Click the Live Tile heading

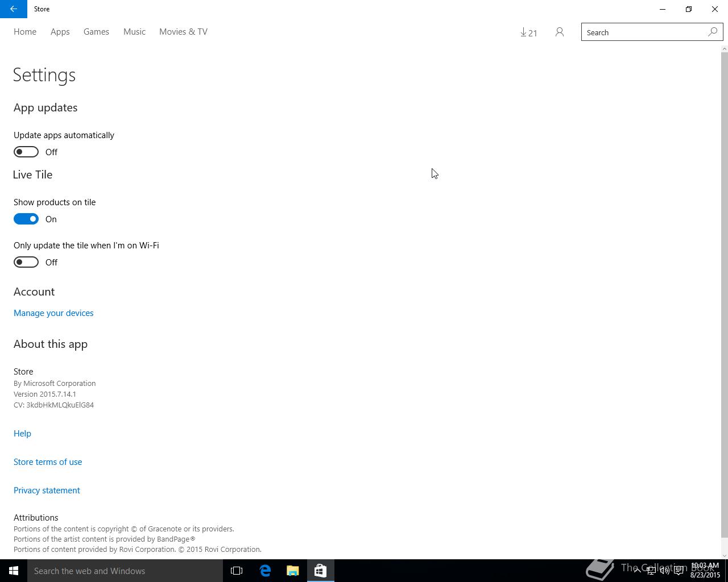32,174
